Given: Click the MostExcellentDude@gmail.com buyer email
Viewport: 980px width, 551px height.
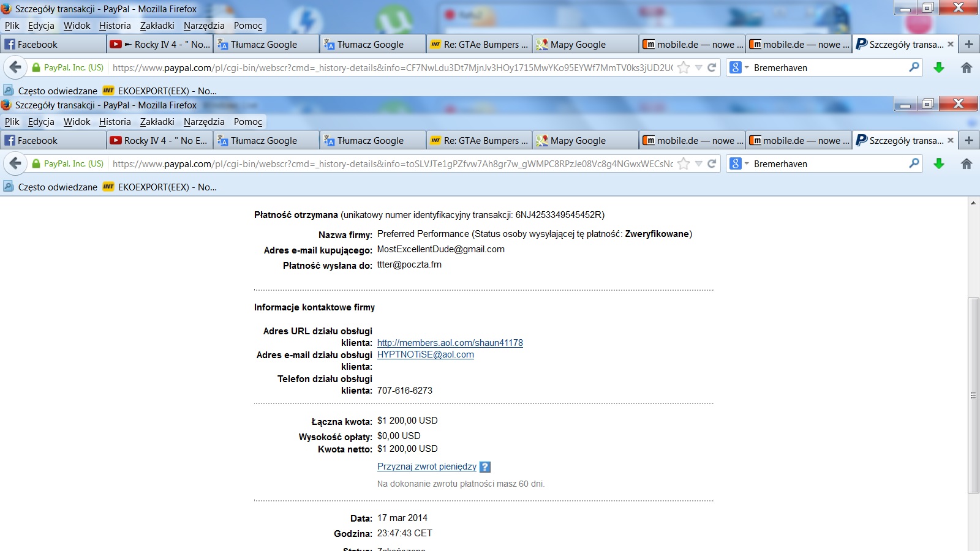Looking at the screenshot, I should coord(441,249).
